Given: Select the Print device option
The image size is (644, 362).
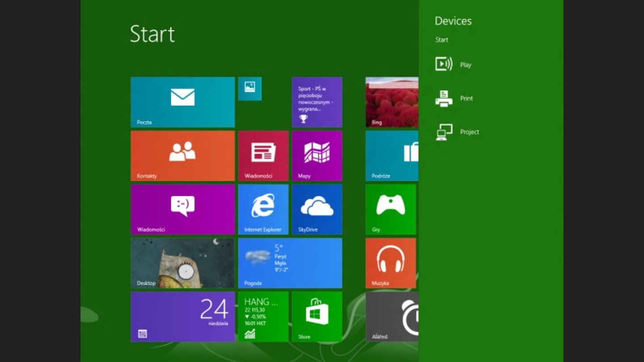Looking at the screenshot, I should [456, 98].
